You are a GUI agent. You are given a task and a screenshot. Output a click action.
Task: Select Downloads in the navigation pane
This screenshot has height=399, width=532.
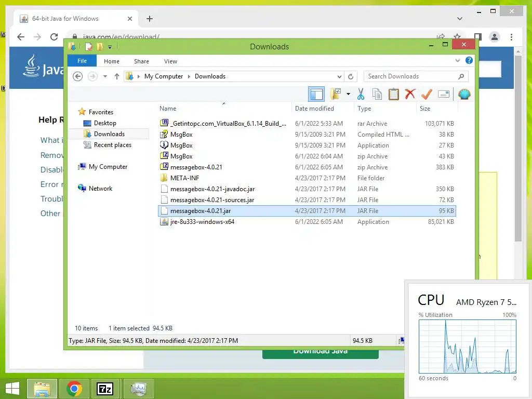pos(109,134)
